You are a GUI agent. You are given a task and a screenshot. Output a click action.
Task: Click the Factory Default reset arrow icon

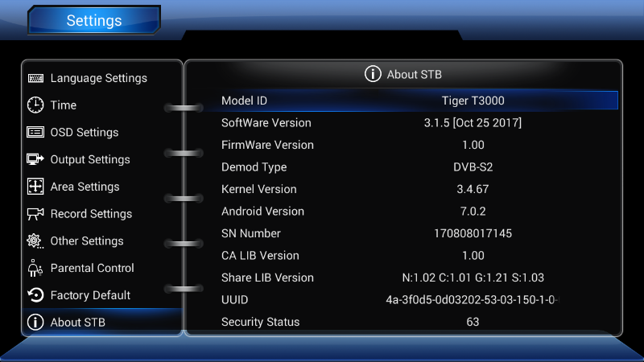[x=35, y=295]
